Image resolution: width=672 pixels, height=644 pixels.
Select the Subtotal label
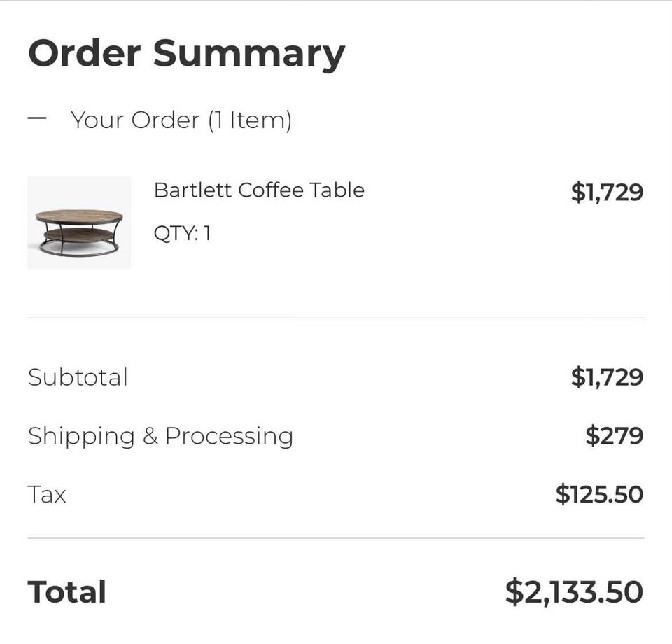(78, 377)
